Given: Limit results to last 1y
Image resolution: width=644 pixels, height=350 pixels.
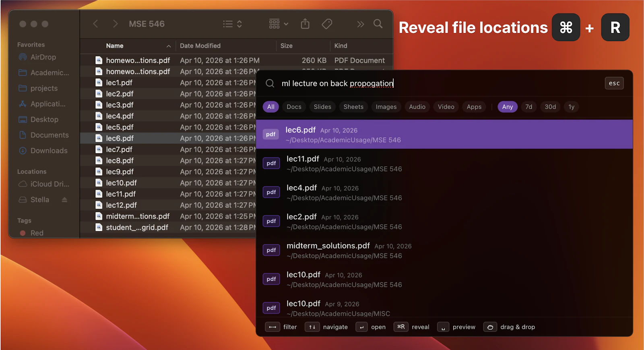Looking at the screenshot, I should pos(572,107).
